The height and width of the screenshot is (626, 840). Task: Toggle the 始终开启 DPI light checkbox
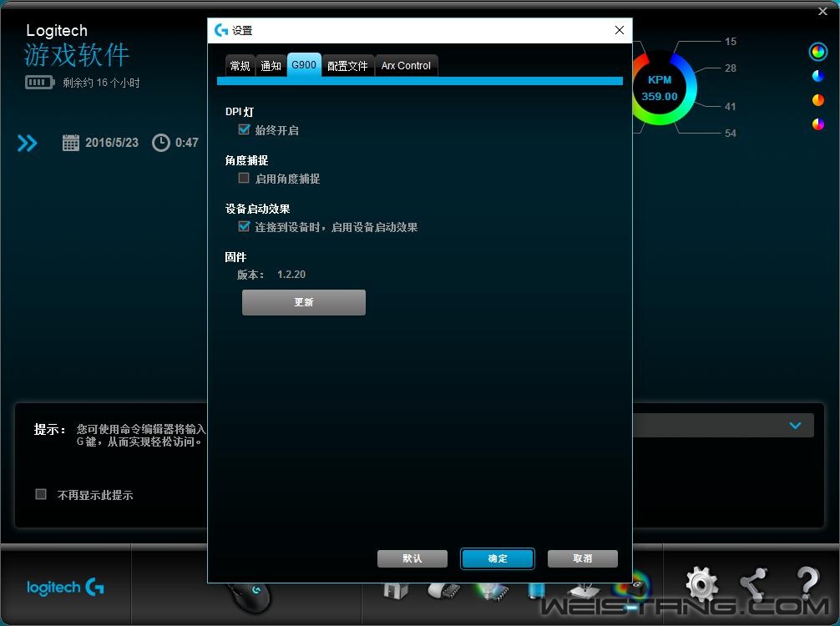[x=245, y=129]
